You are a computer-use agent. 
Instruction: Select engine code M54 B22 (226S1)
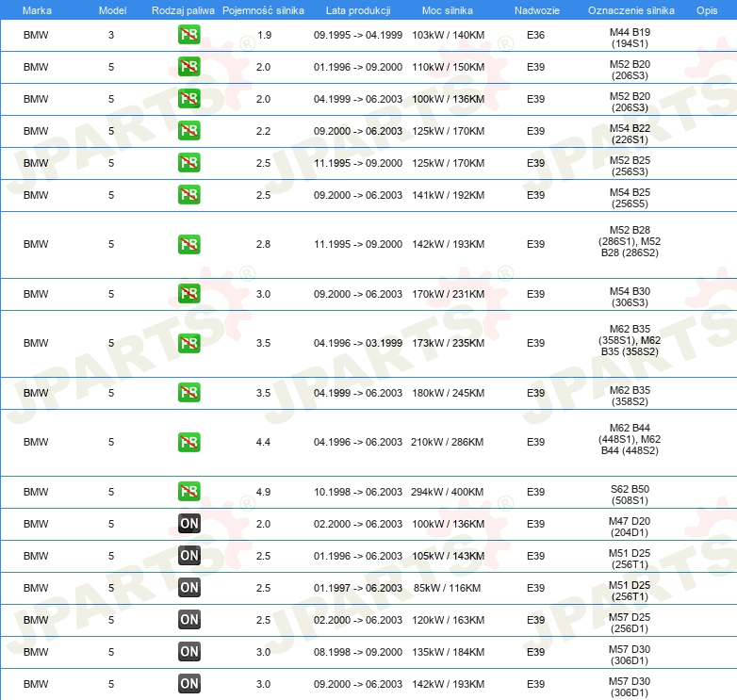[x=630, y=134]
